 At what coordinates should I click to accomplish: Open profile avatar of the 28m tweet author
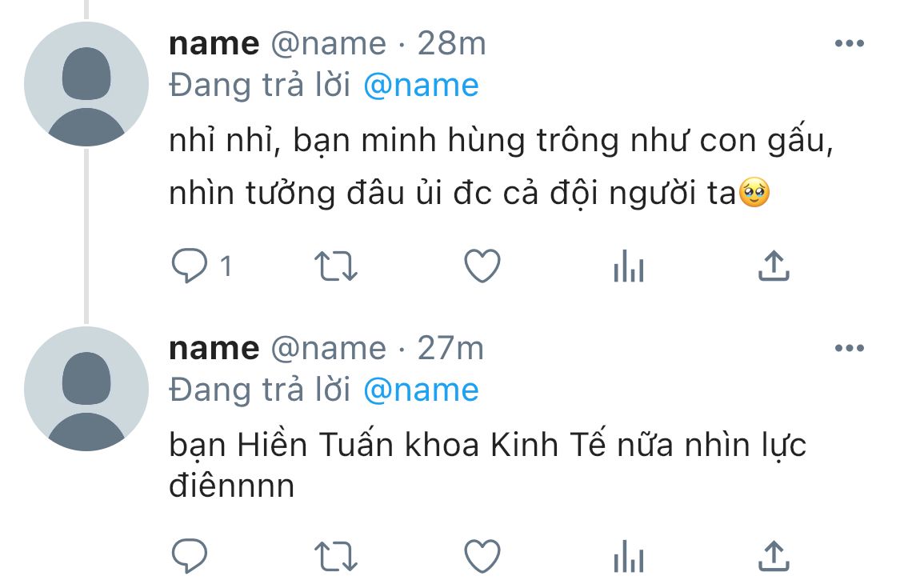tap(86, 84)
